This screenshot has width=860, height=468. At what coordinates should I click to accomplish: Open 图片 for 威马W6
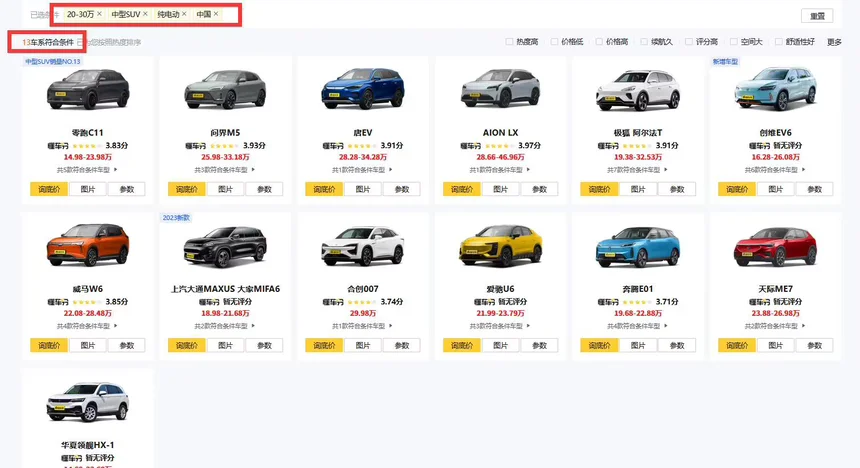pos(88,345)
